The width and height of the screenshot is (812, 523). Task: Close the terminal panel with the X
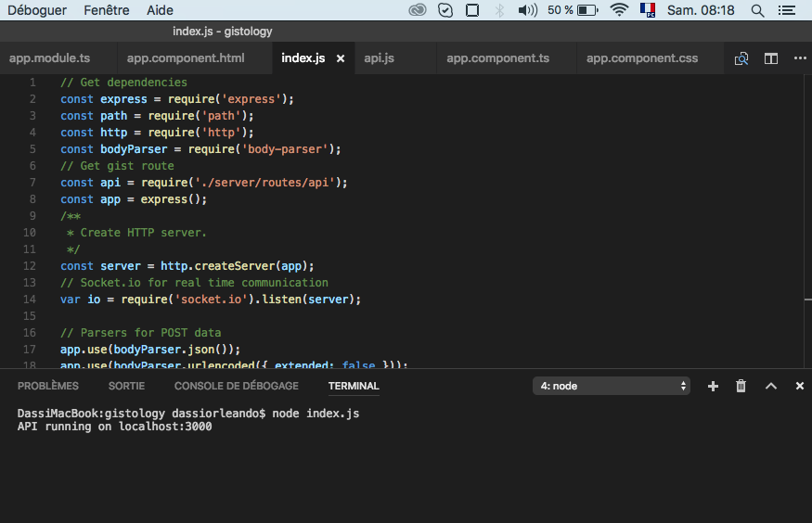pyautogui.click(x=799, y=386)
